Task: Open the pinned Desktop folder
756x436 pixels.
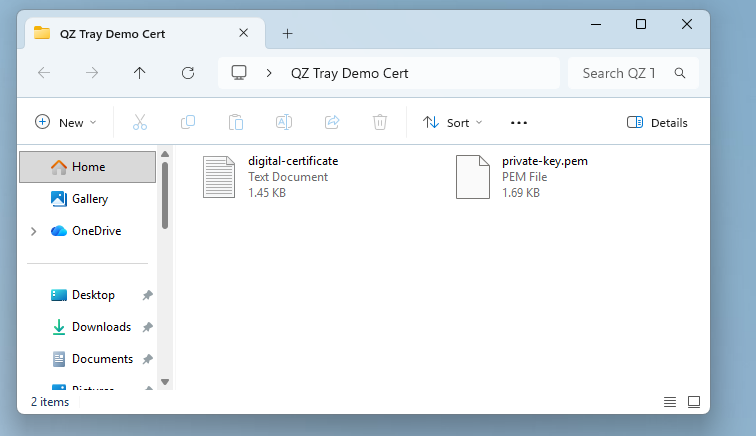Action: 93,295
